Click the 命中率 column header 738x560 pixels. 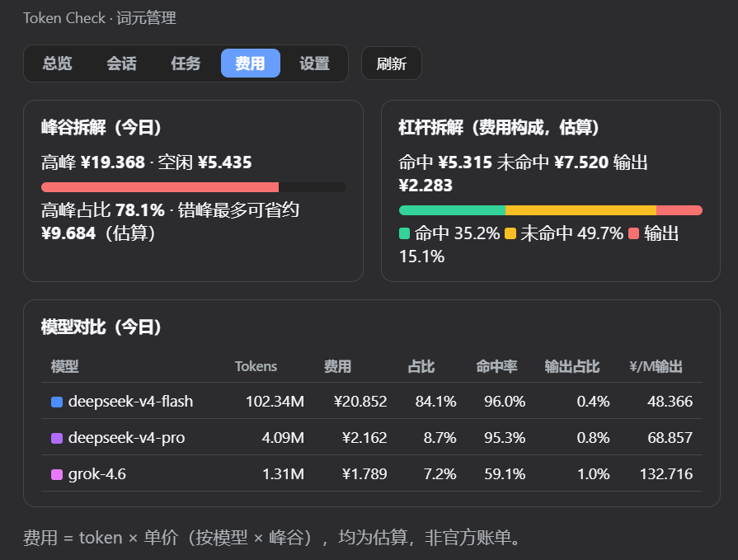coord(496,366)
